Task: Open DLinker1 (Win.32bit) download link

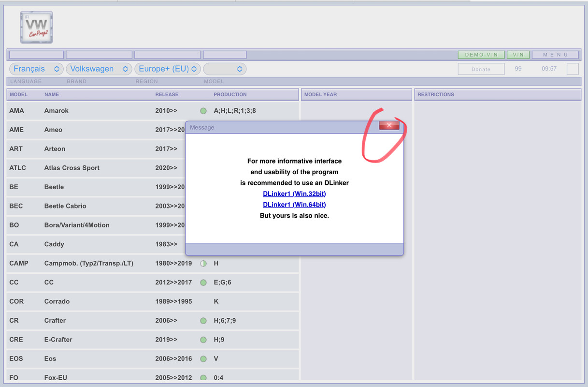Action: (294, 193)
